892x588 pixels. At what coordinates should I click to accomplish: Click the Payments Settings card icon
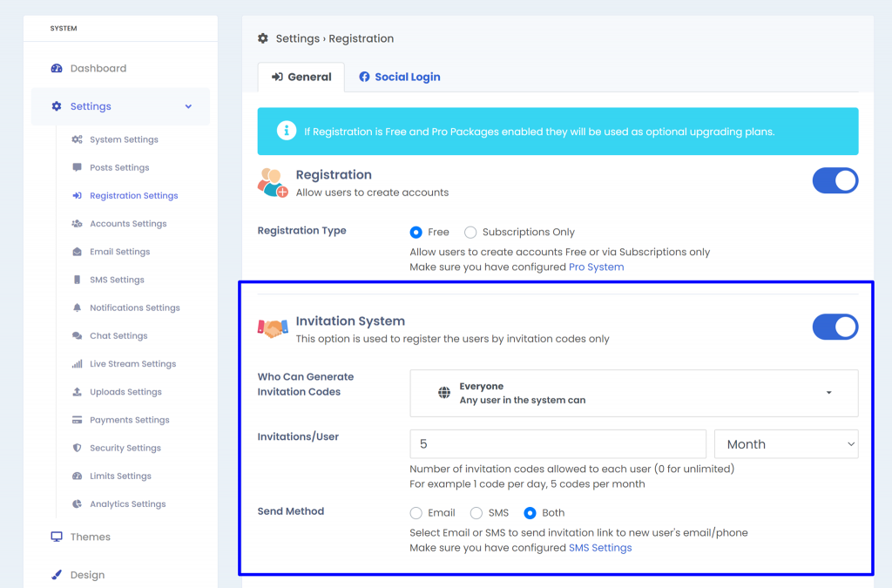point(77,420)
